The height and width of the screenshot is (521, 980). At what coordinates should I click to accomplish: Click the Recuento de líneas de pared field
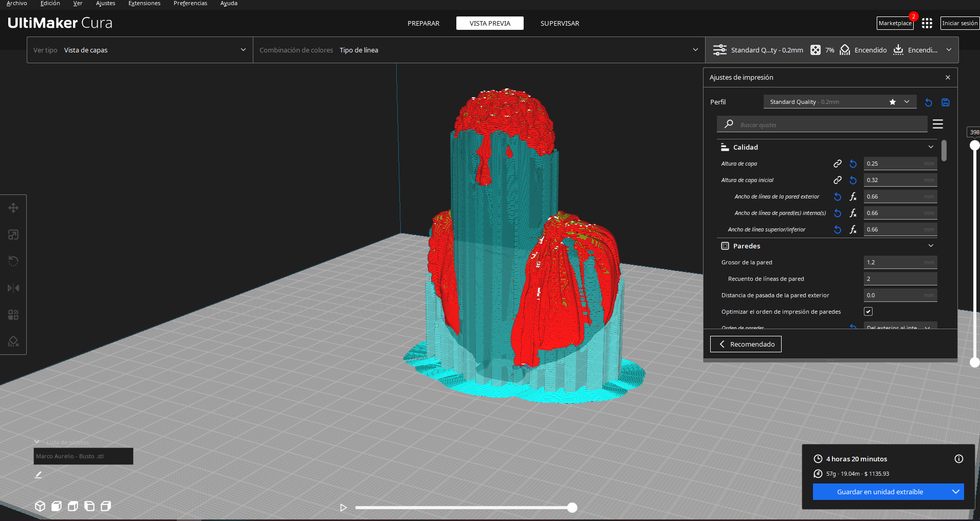[900, 279]
